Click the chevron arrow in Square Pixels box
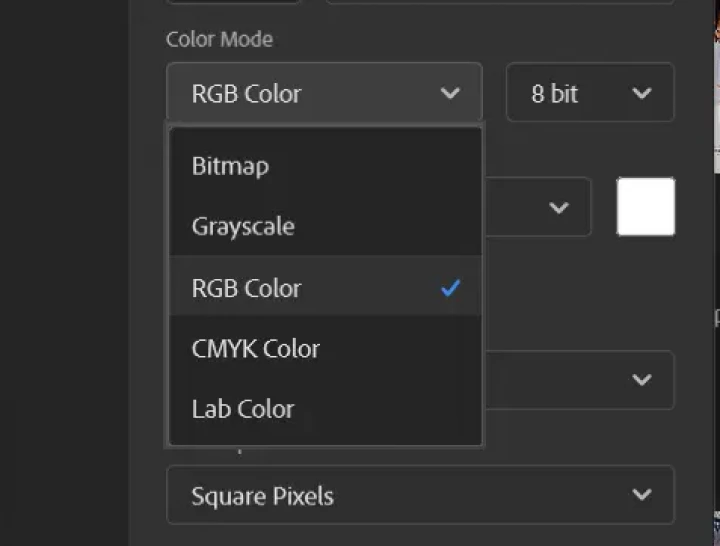This screenshot has width=720, height=546. 642,495
